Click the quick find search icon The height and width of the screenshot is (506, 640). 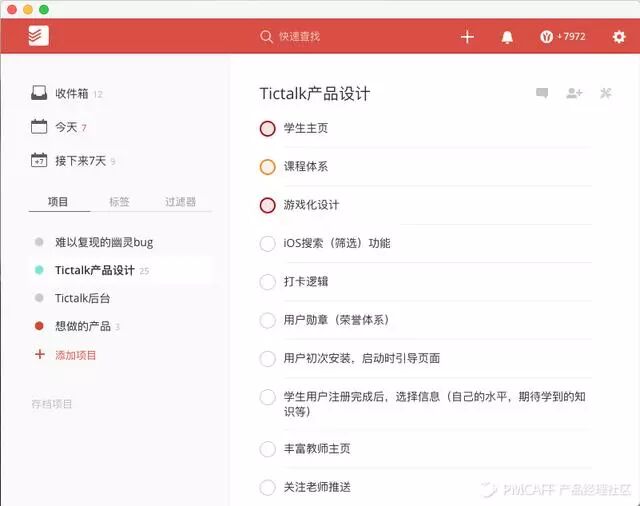266,37
